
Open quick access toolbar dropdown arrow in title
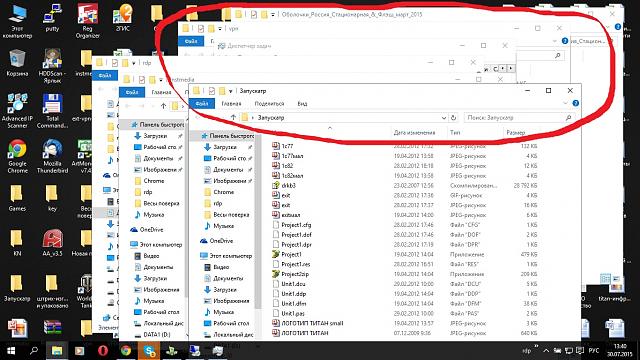coord(231,91)
